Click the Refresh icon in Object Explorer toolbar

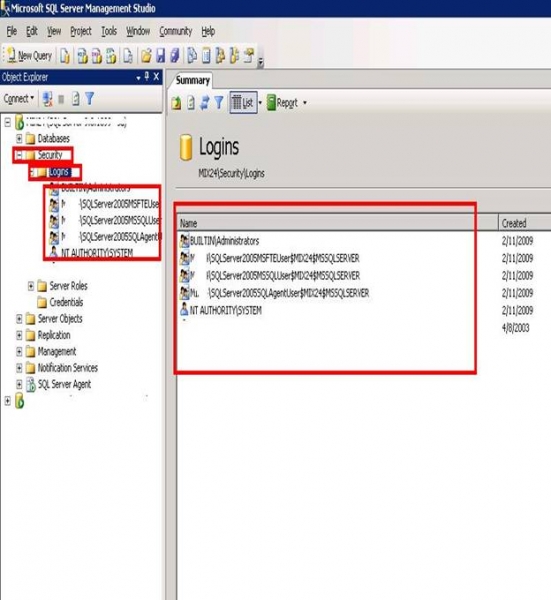(76, 99)
